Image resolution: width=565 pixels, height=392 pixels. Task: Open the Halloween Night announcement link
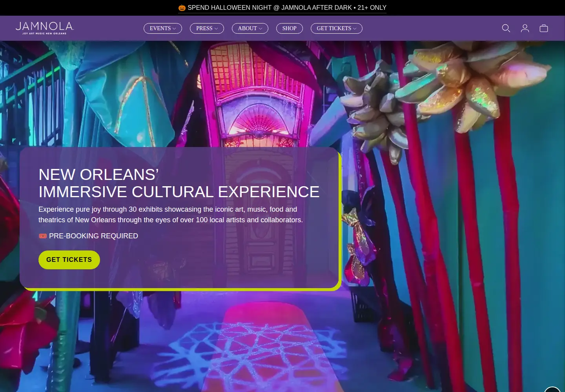282,7
